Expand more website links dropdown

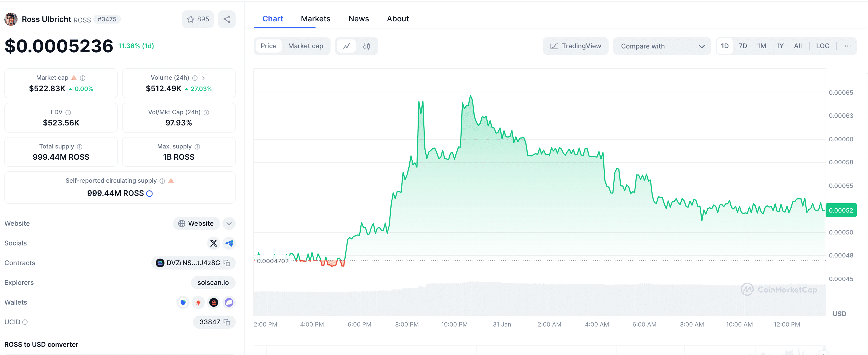point(229,224)
